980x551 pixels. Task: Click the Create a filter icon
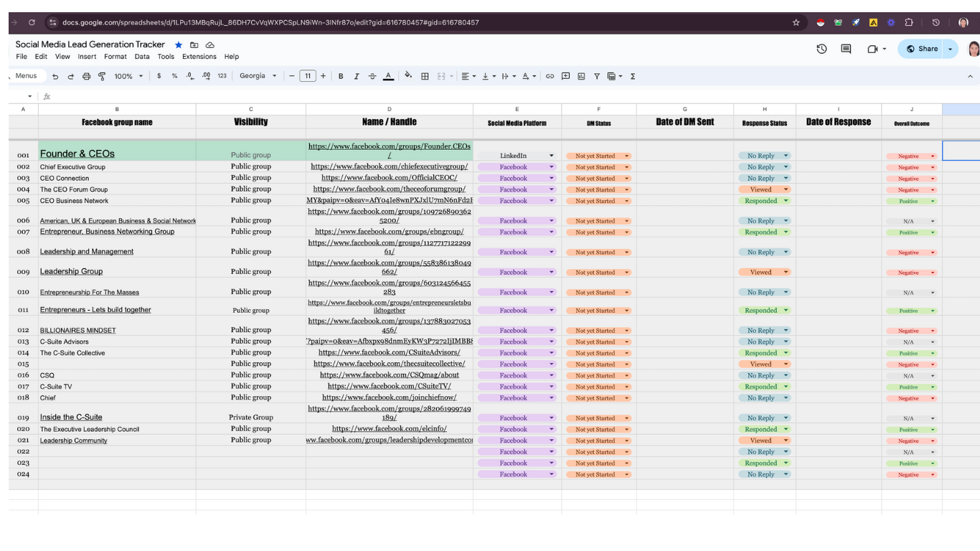(596, 76)
